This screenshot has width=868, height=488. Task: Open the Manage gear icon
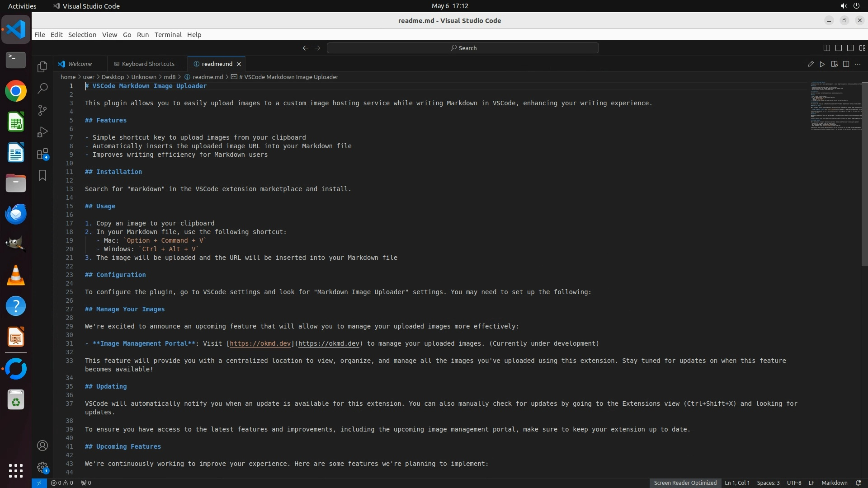tap(42, 467)
